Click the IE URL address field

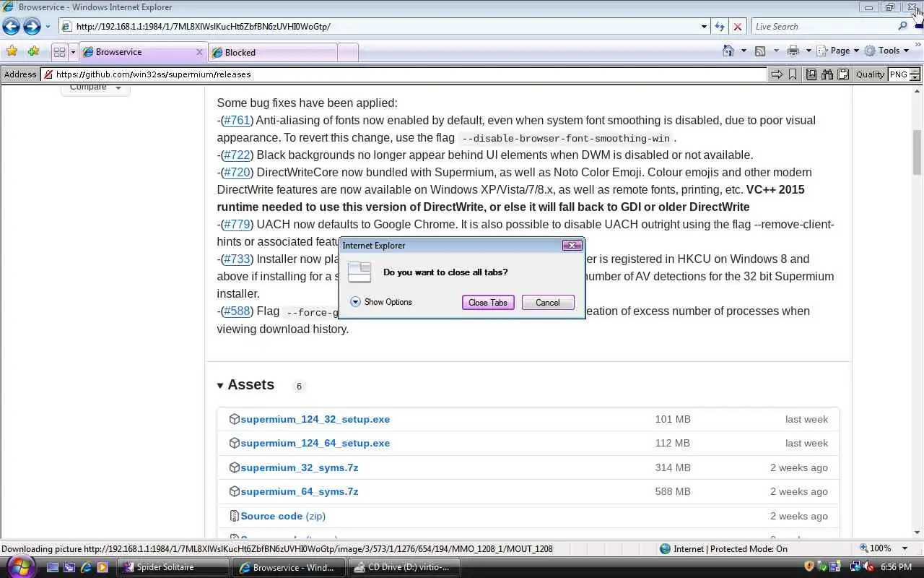[x=379, y=27]
